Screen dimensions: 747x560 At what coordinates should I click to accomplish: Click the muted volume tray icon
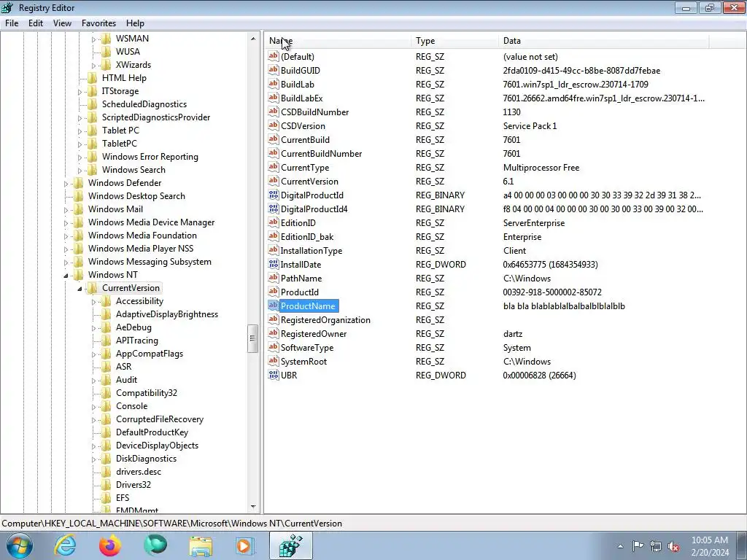pyautogui.click(x=673, y=546)
